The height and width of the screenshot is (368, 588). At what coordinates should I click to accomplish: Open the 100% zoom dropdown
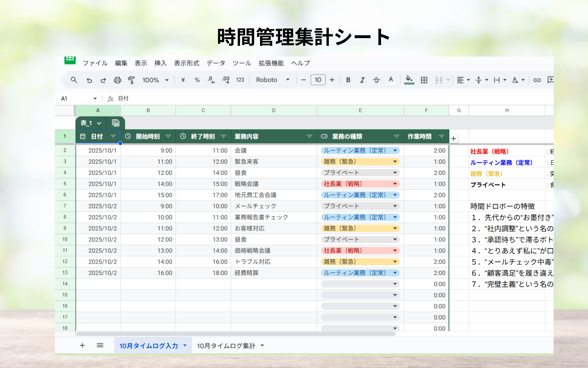[x=155, y=80]
